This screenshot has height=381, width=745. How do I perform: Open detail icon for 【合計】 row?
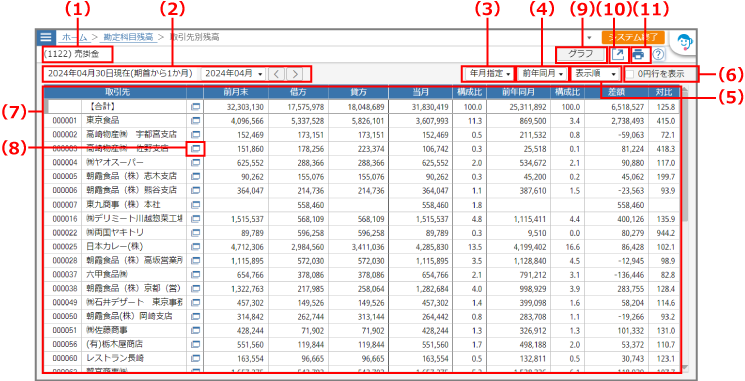click(x=195, y=107)
